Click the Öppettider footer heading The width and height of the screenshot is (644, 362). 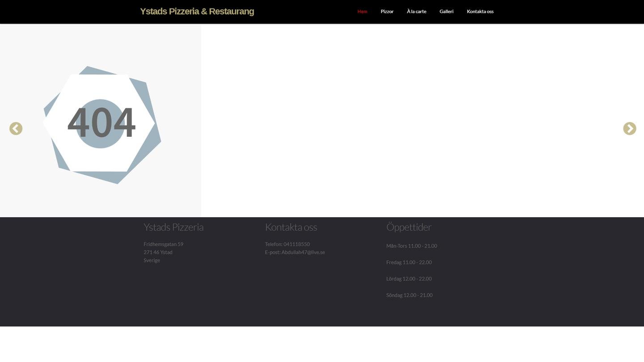(408, 227)
